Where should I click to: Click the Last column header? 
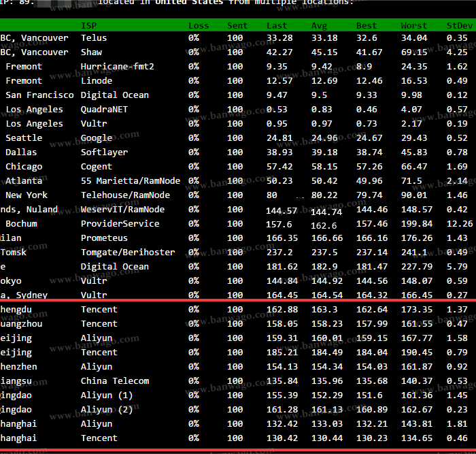pos(277,26)
